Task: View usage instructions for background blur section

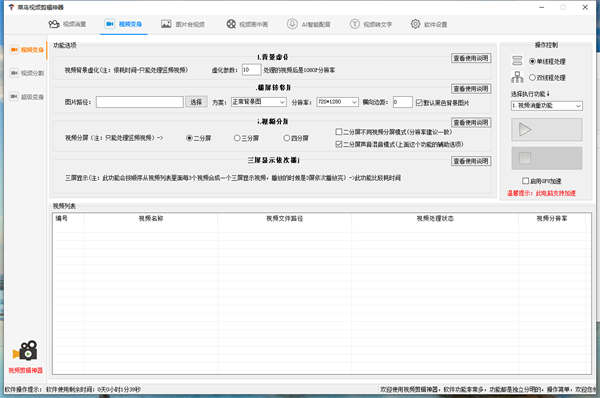Action: click(x=471, y=58)
